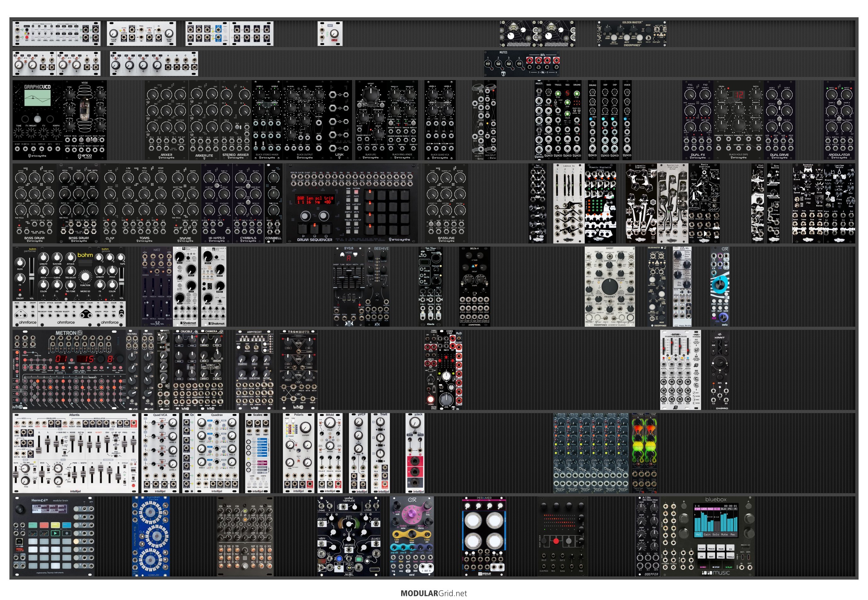Select the Manis Iteritas Alia module
868x600 pixels.
coord(704,203)
